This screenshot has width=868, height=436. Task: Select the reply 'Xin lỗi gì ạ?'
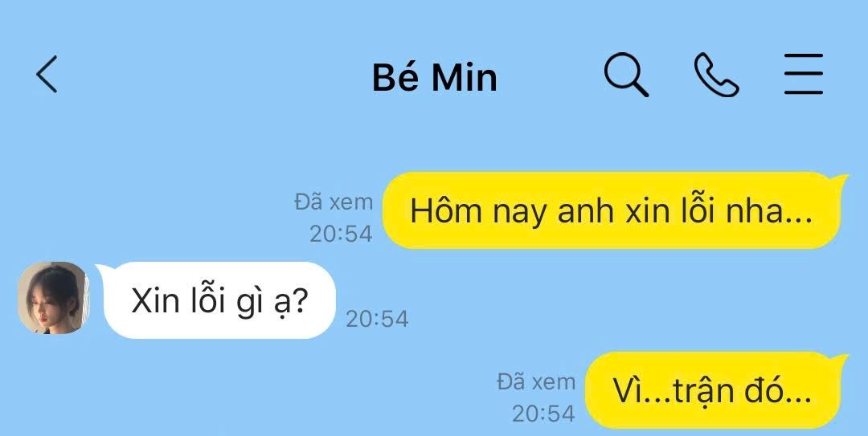coord(219,300)
